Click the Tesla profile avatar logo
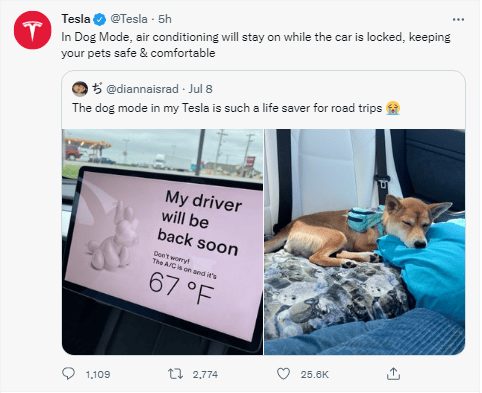 coord(32,30)
